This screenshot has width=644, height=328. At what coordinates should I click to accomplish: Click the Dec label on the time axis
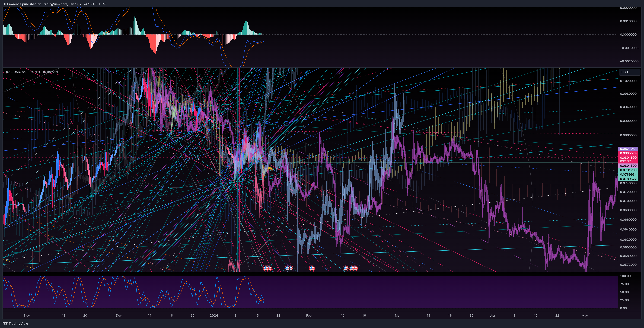pos(119,316)
